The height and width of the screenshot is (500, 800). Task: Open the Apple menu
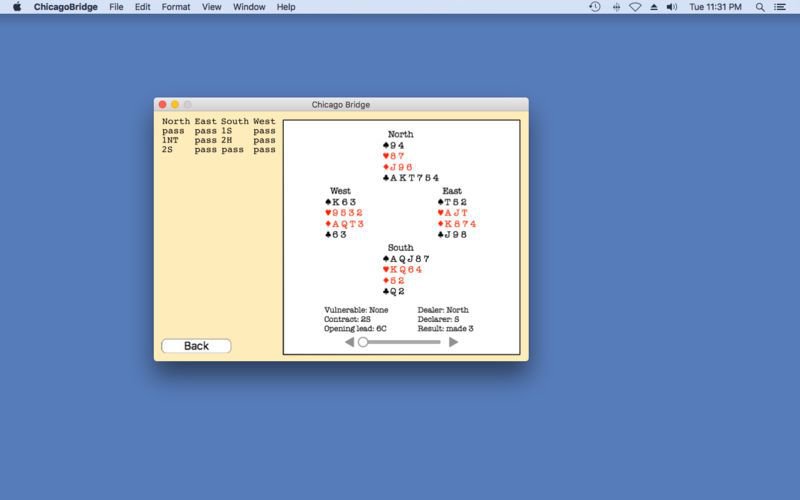[17, 7]
